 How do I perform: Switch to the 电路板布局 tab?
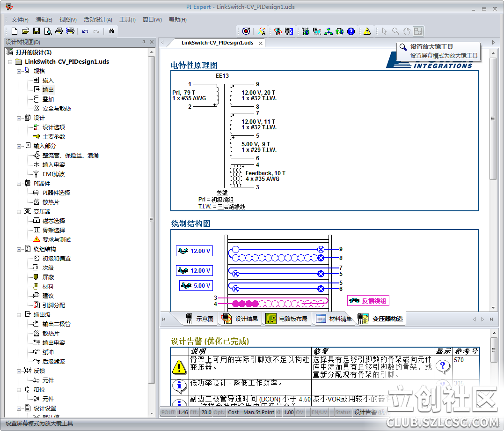(287, 319)
